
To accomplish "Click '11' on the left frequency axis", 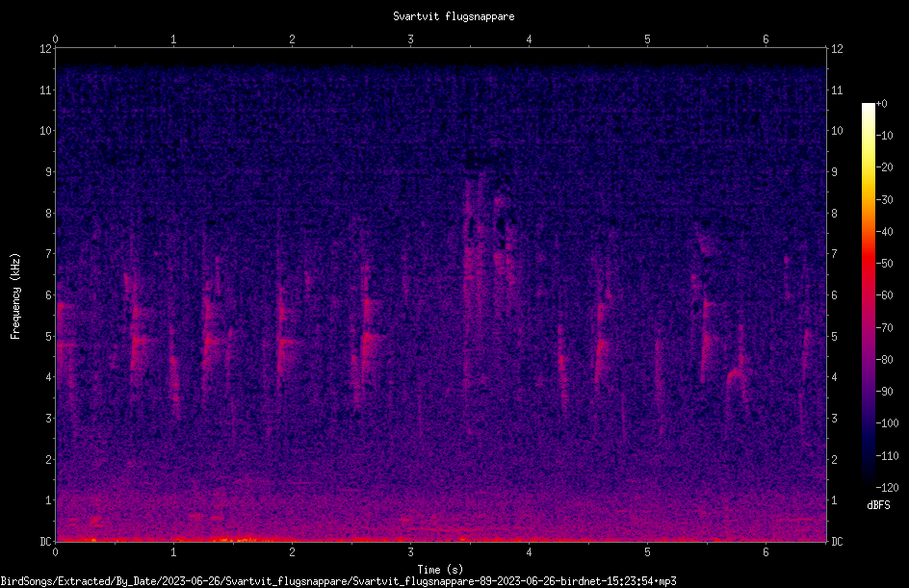I will [46, 89].
